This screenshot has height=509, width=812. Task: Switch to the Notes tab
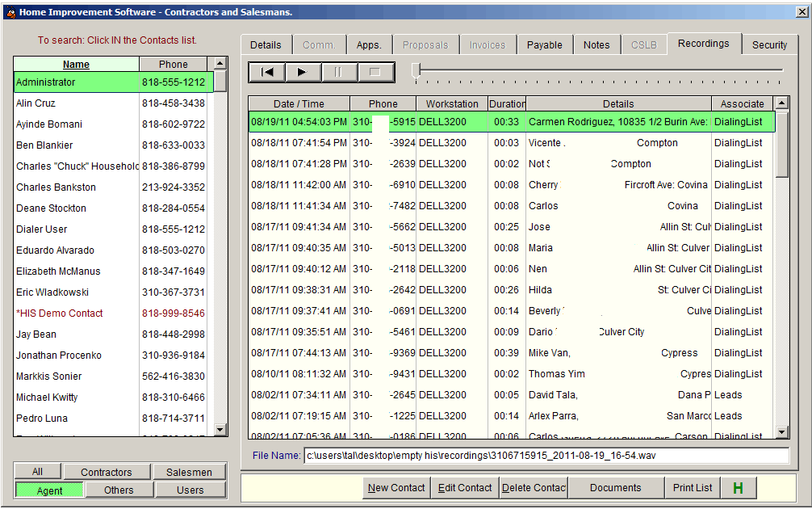pyautogui.click(x=596, y=45)
